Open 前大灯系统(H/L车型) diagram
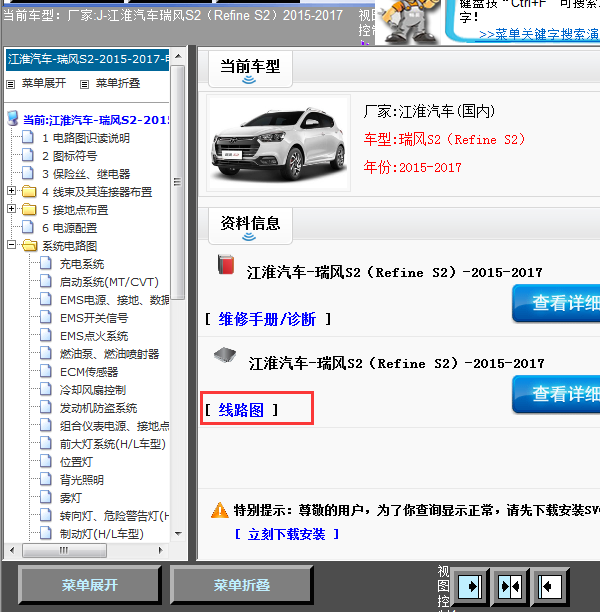This screenshot has height=612, width=600. pyautogui.click(x=112, y=444)
